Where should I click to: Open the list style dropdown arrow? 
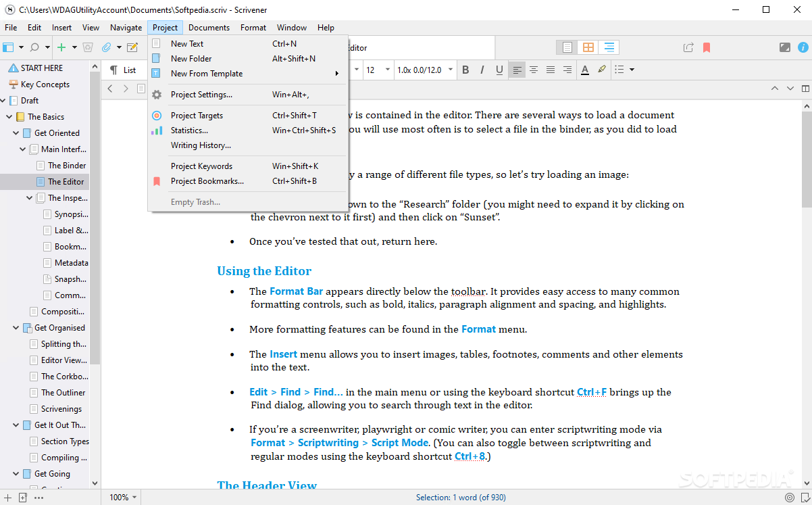(632, 70)
